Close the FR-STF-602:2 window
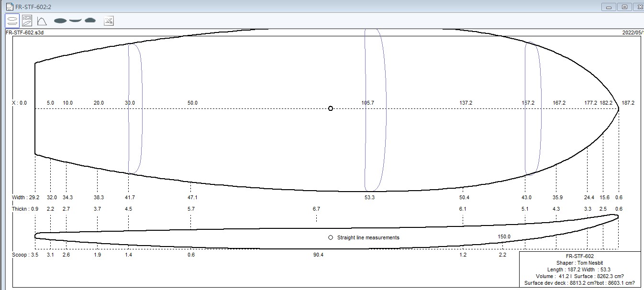 coord(639,7)
